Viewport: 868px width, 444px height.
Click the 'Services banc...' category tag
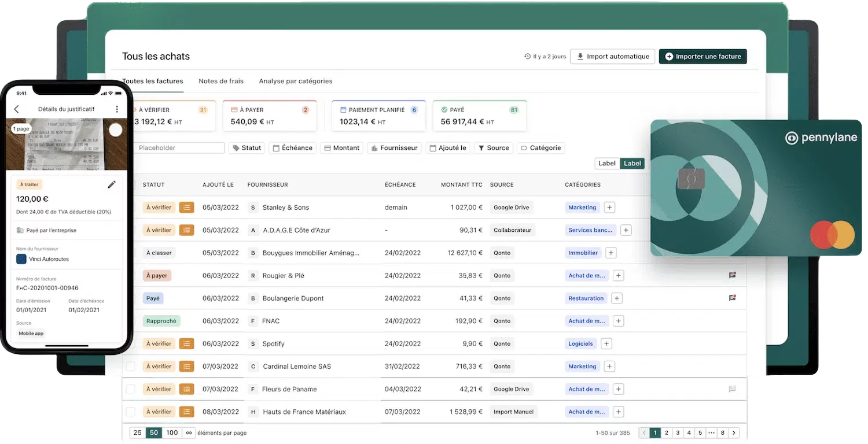tap(590, 230)
